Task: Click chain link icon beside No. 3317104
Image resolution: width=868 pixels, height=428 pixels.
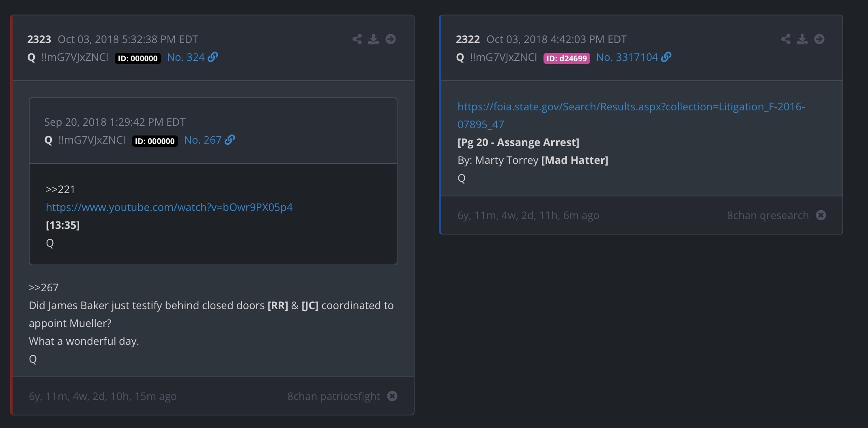Action: 666,57
